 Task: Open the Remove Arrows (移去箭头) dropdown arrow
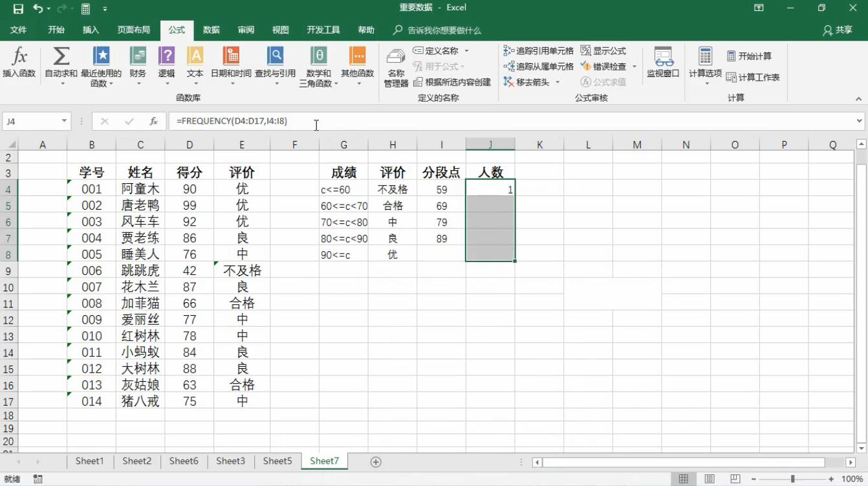[558, 82]
